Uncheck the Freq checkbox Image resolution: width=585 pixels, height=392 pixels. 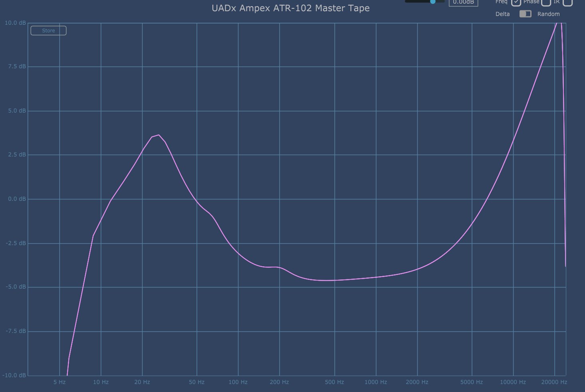(x=516, y=2)
